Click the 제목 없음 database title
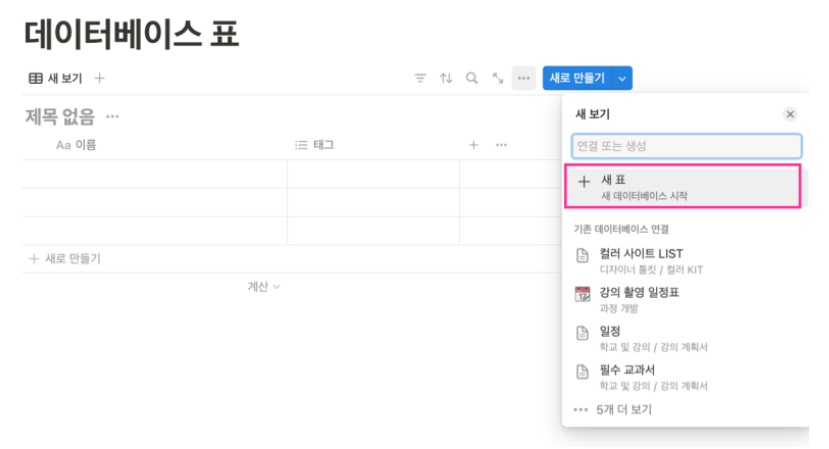829x449 pixels. coord(60,116)
